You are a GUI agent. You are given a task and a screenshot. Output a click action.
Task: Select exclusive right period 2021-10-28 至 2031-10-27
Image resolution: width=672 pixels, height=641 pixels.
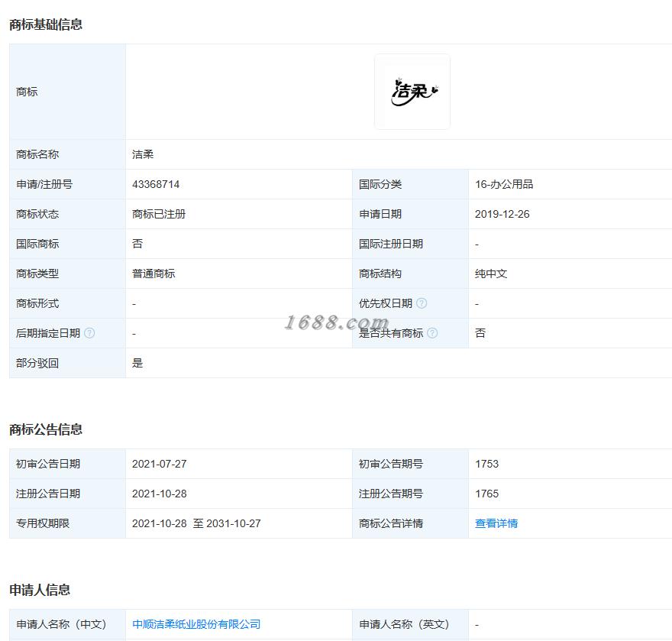[x=196, y=523]
